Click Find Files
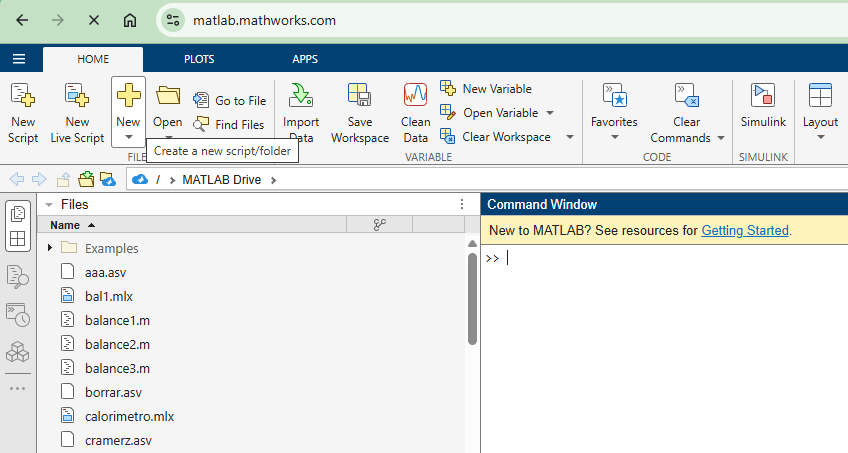Viewport: 848px width, 453px height. 229,124
